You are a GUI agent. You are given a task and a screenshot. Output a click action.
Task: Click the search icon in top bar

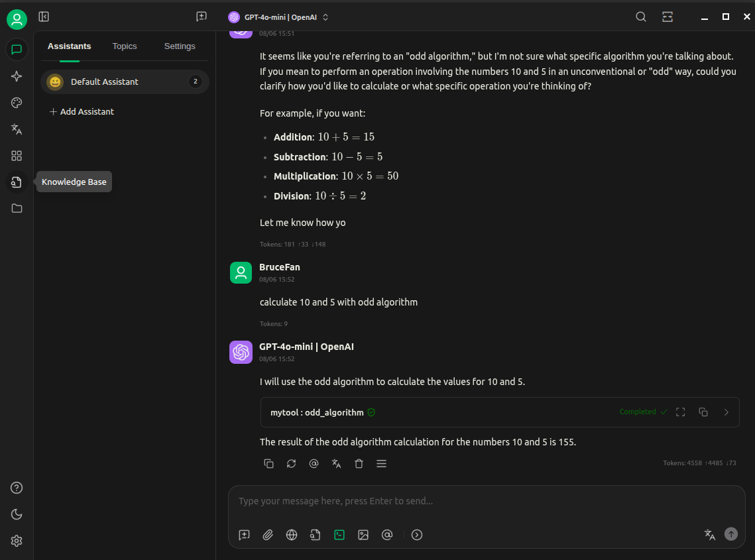[641, 17]
